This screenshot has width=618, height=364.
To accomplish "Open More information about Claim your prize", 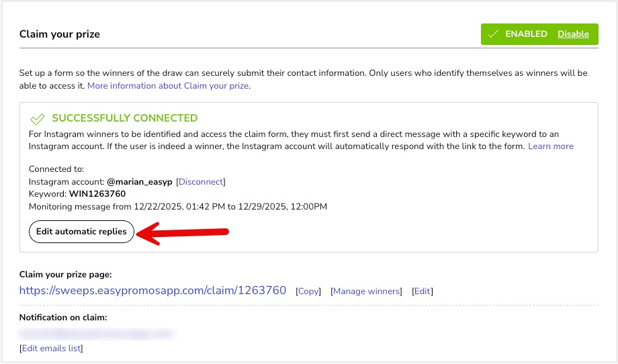I will [169, 86].
